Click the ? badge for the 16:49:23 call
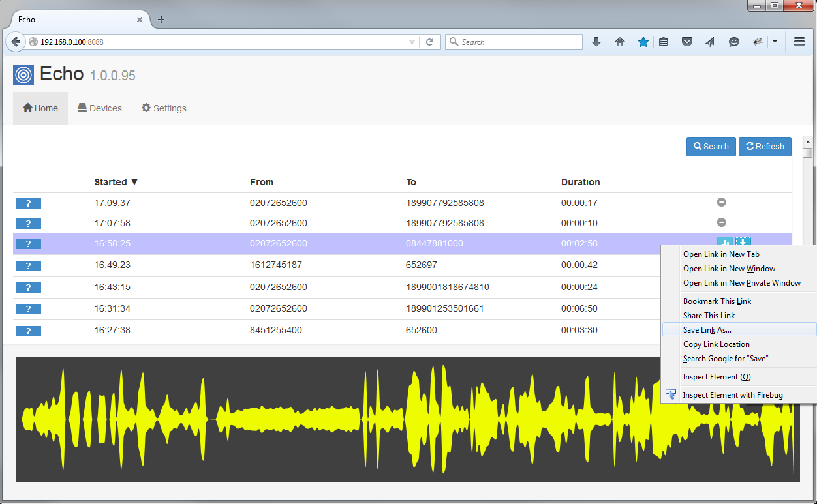 (x=29, y=266)
